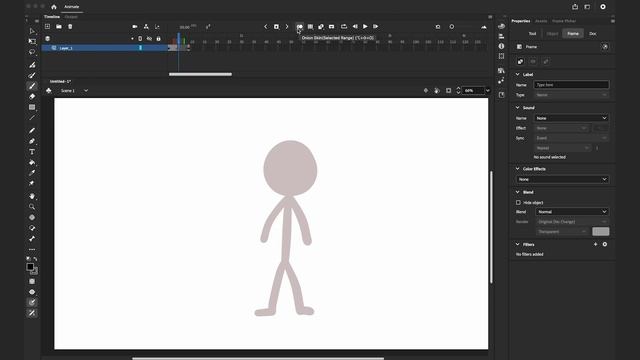
Task: Open the Properties panel tab
Action: point(521,21)
